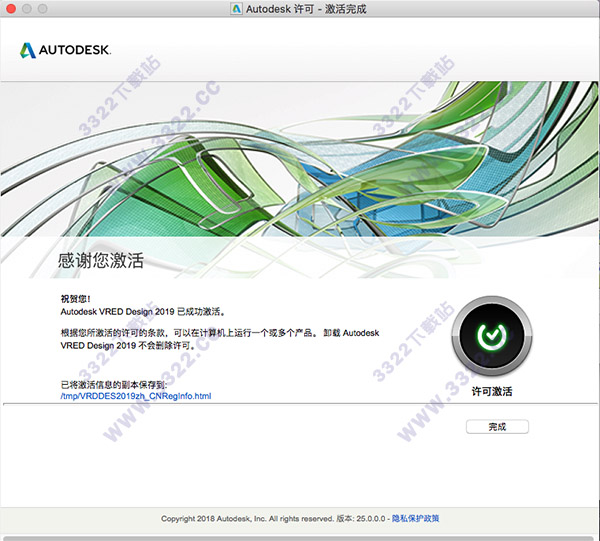This screenshot has height=541, width=600.
Task: Open the /tmp/VRDDES2019zh_CNRegInfo.html file link
Action: click(x=136, y=396)
